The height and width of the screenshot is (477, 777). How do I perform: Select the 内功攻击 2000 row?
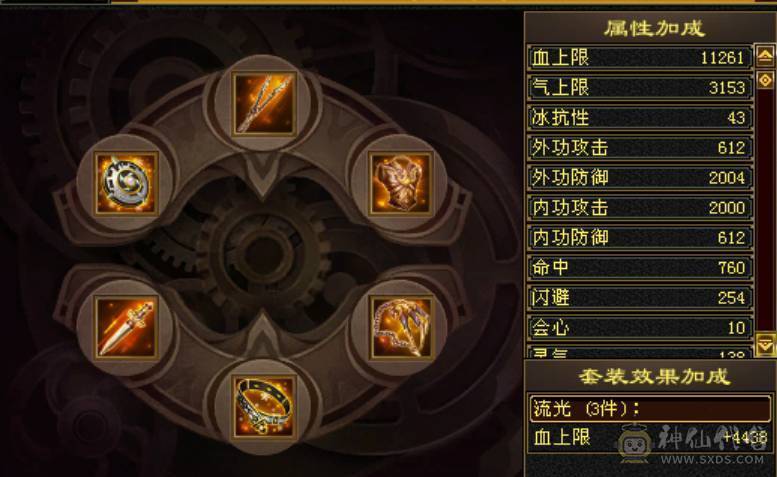(x=640, y=208)
